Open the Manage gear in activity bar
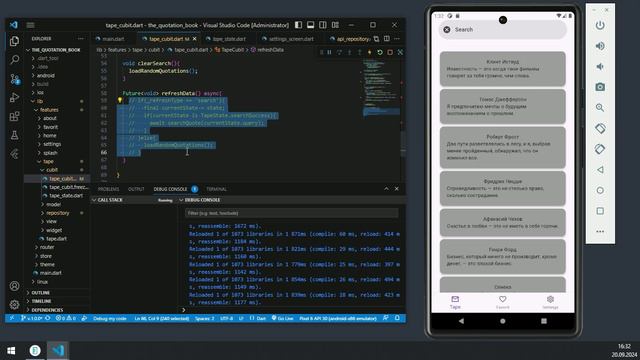The width and height of the screenshot is (640, 360). click(14, 304)
